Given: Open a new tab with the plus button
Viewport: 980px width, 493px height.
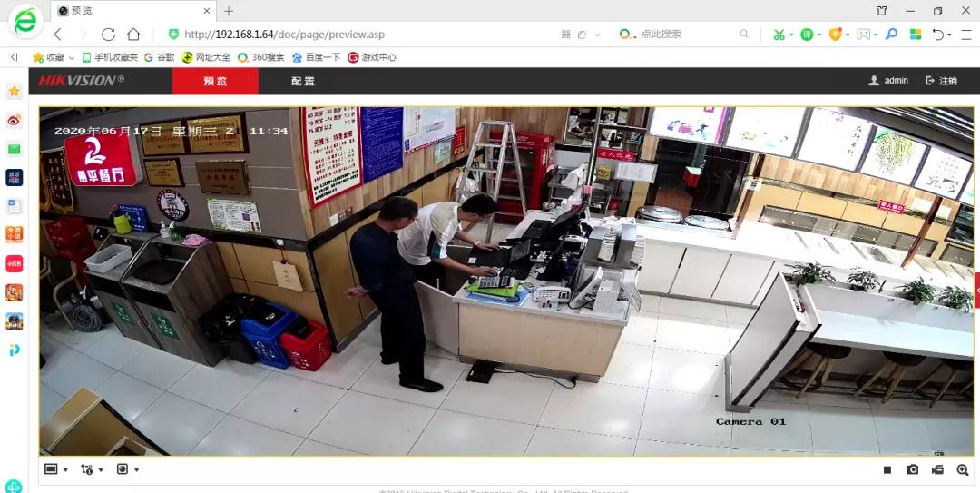Looking at the screenshot, I should coord(229,11).
